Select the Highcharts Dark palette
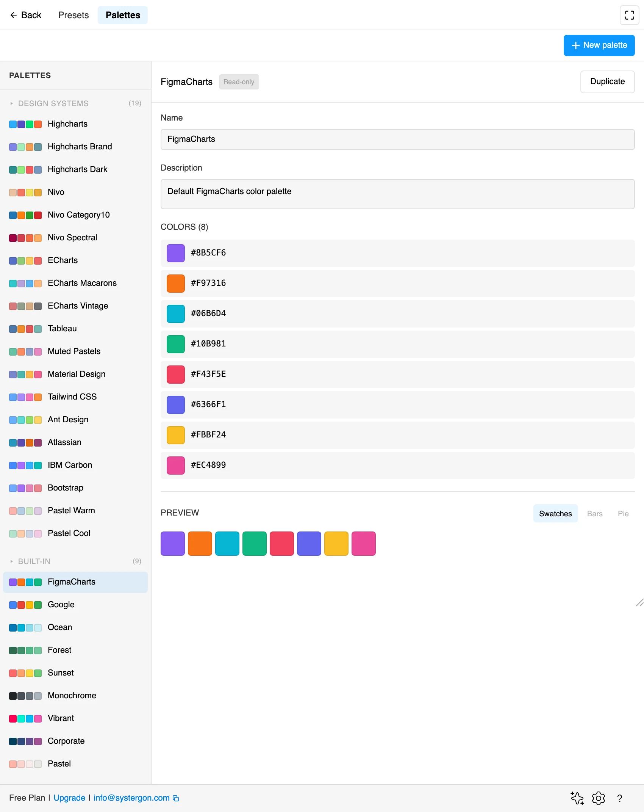 75,169
